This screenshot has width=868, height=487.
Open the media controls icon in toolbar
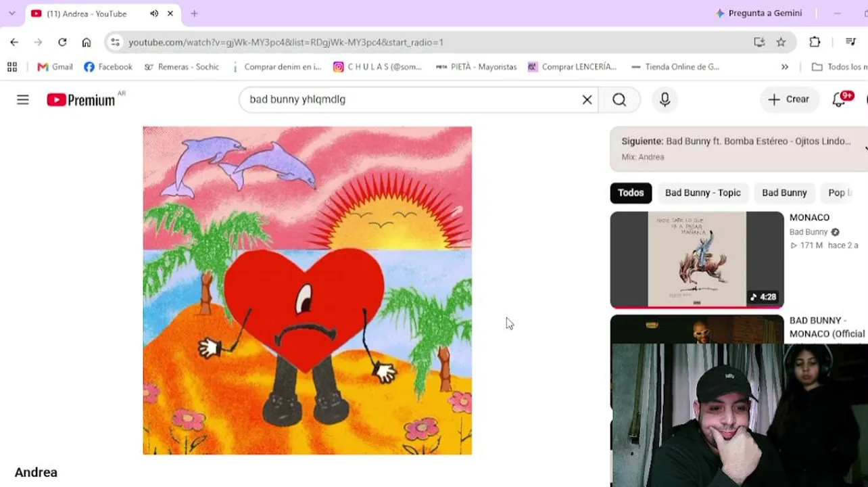coord(851,42)
